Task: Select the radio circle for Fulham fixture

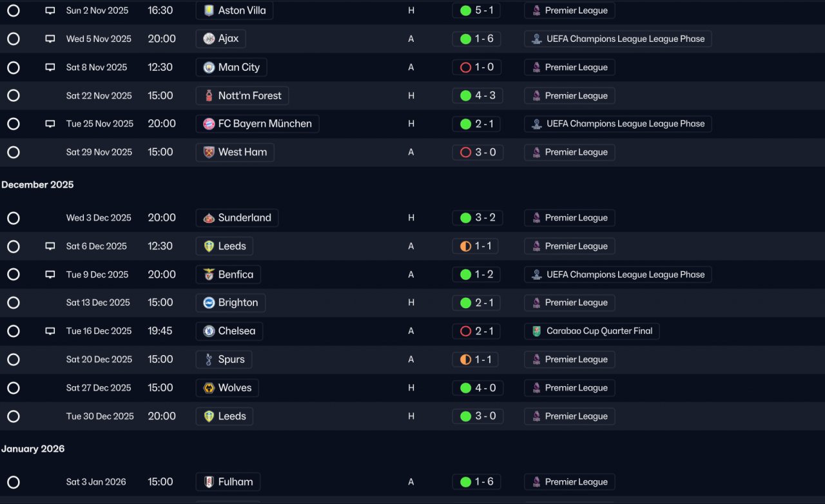Action: [14, 482]
